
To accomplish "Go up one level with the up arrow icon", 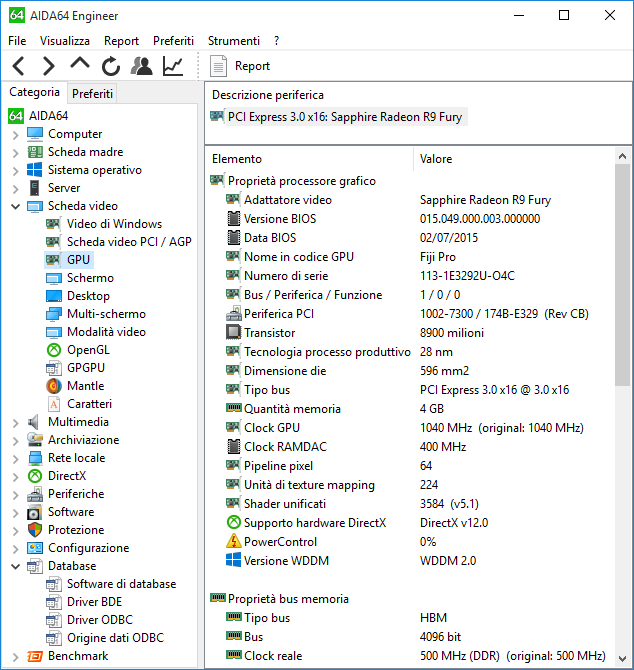I will [80, 64].
